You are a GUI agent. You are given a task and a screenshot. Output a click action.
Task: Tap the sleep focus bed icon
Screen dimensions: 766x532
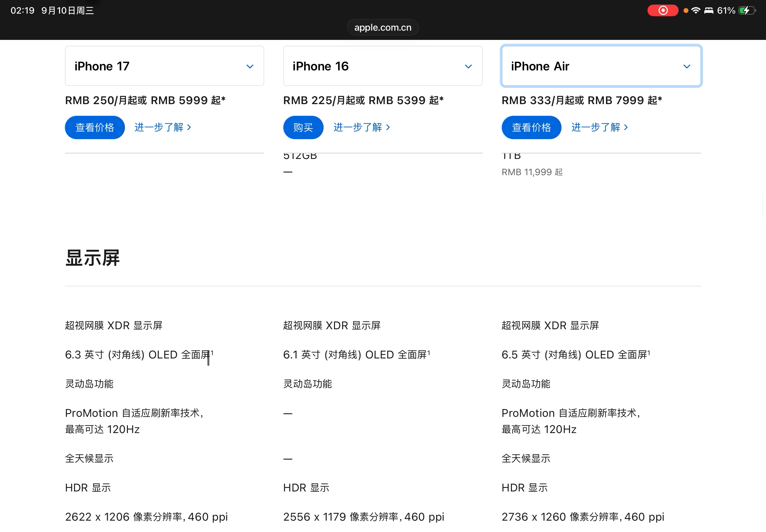click(709, 11)
